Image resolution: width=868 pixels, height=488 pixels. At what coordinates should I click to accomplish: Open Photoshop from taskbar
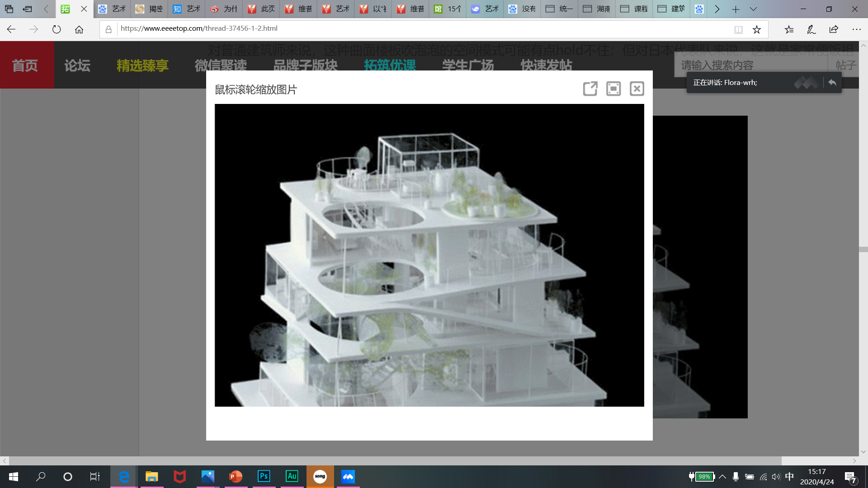(264, 477)
